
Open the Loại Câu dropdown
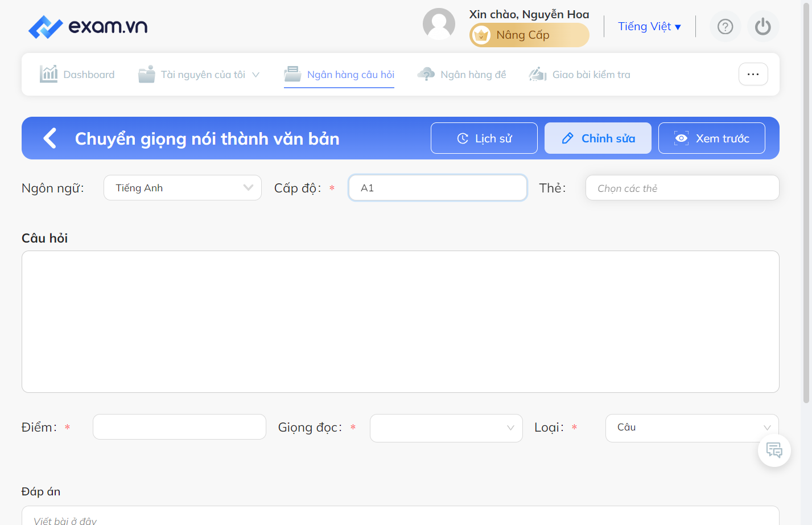[692, 428]
